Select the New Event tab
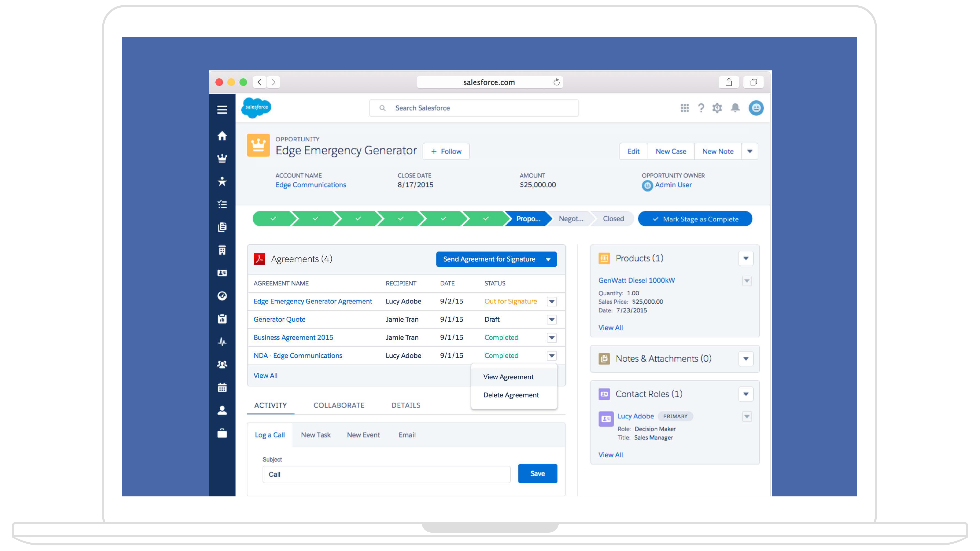The width and height of the screenshot is (980, 551). [363, 435]
